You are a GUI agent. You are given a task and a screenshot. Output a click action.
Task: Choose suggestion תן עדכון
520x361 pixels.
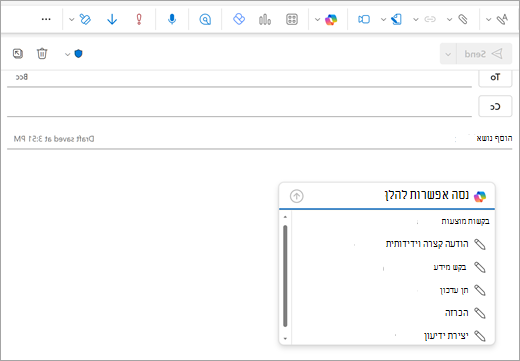454,290
